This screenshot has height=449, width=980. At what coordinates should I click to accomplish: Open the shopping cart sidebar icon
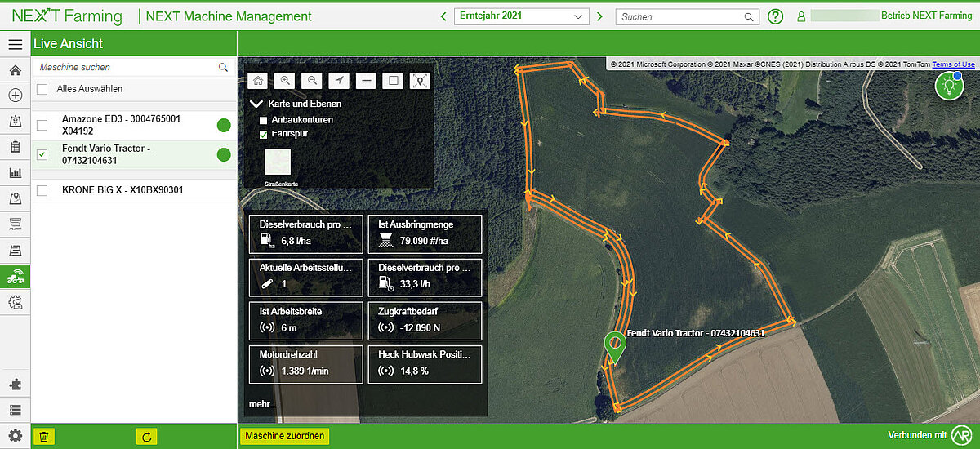pos(15,224)
